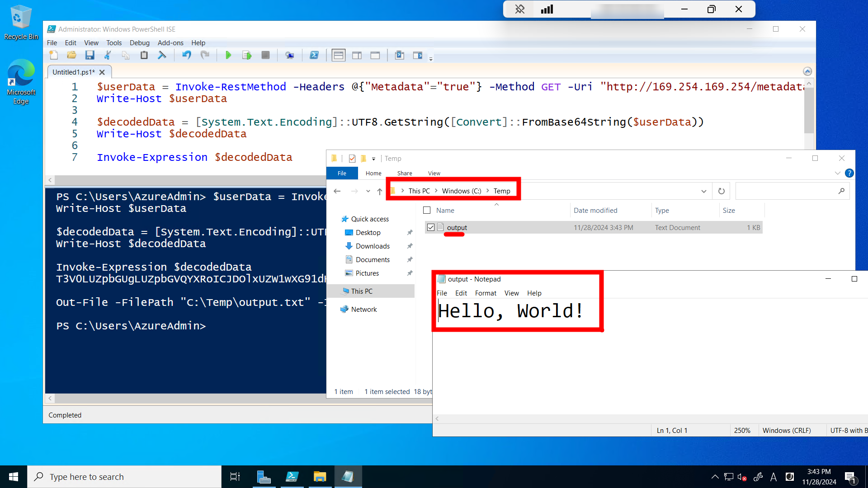The width and height of the screenshot is (868, 488).
Task: Select Downloads in the Quick access list
Action: (372, 246)
